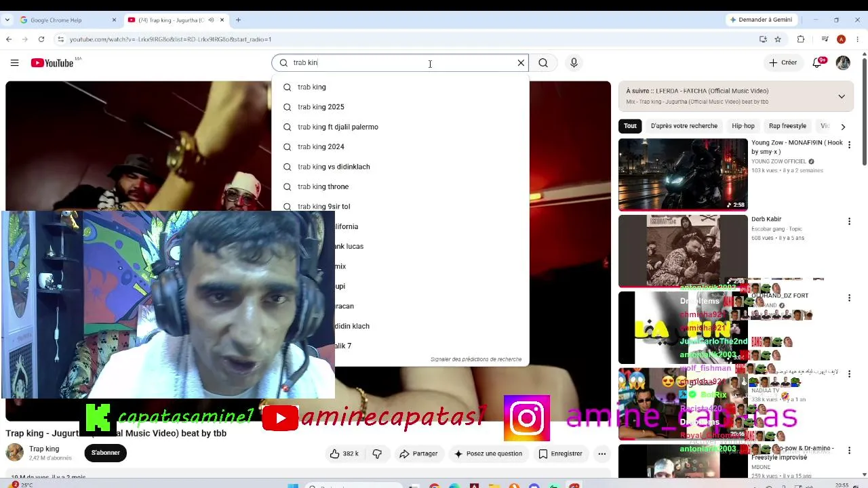
Task: Open the Chrome extensions puzzle icon
Action: point(801,39)
